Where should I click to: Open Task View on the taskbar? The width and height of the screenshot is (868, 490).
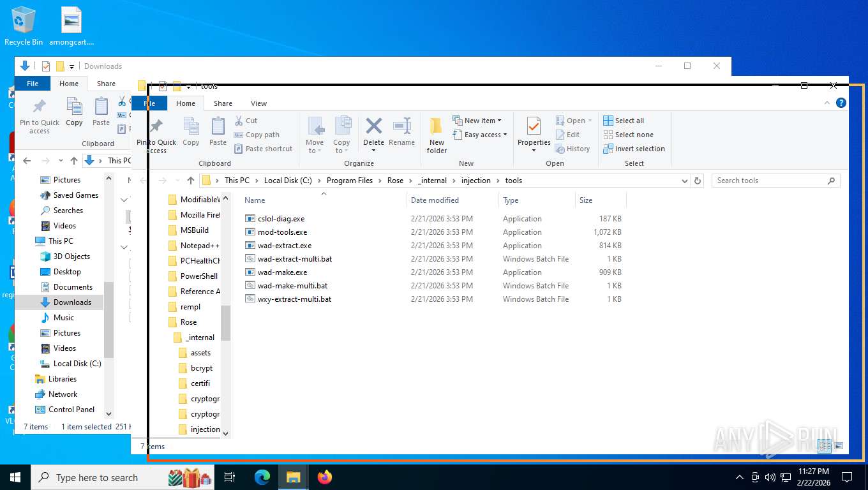pos(230,477)
